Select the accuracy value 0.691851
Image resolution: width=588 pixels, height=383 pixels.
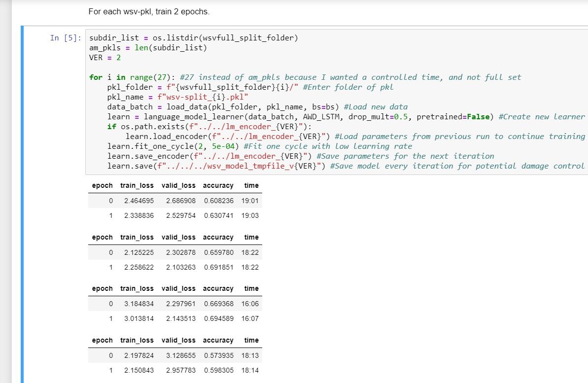pos(219,267)
